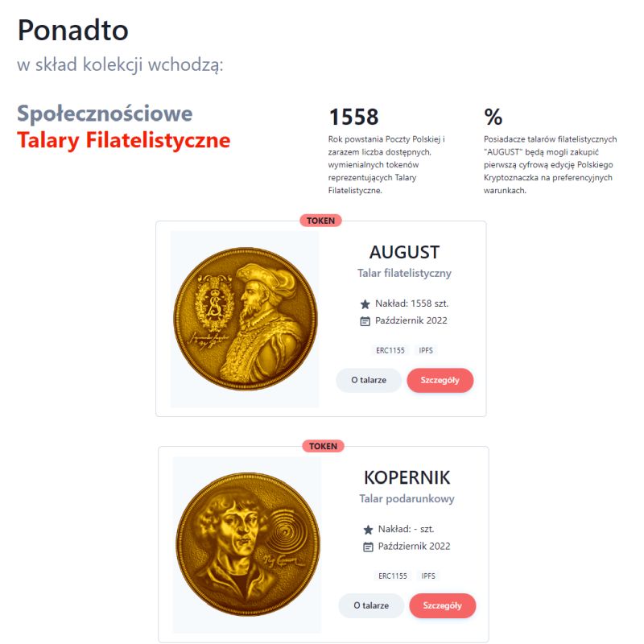
Task: Open Szczegóły for the KOPERNIK talar
Action: click(442, 605)
